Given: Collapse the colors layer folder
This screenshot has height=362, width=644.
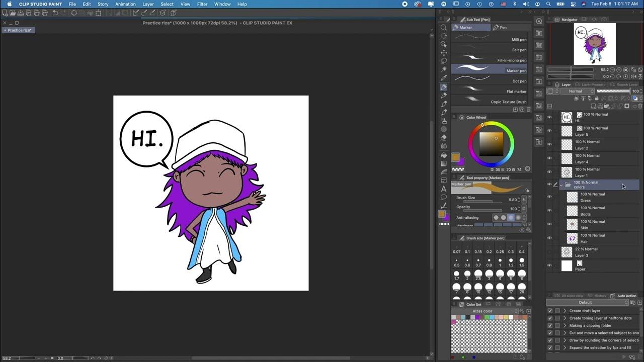Looking at the screenshot, I should click(561, 185).
